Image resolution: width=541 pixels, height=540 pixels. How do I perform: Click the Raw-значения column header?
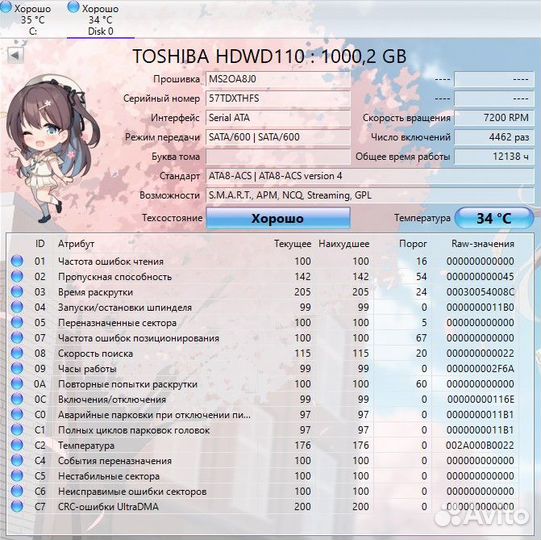point(483,244)
